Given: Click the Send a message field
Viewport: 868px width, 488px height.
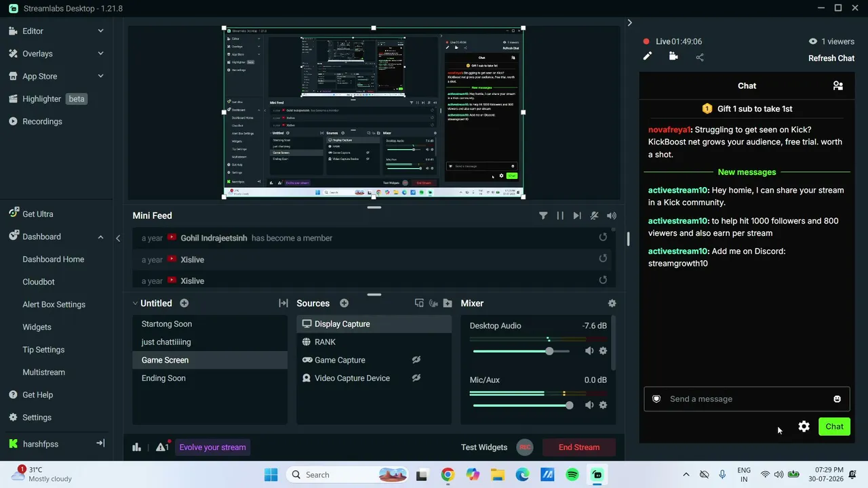Looking at the screenshot, I should coord(746,399).
